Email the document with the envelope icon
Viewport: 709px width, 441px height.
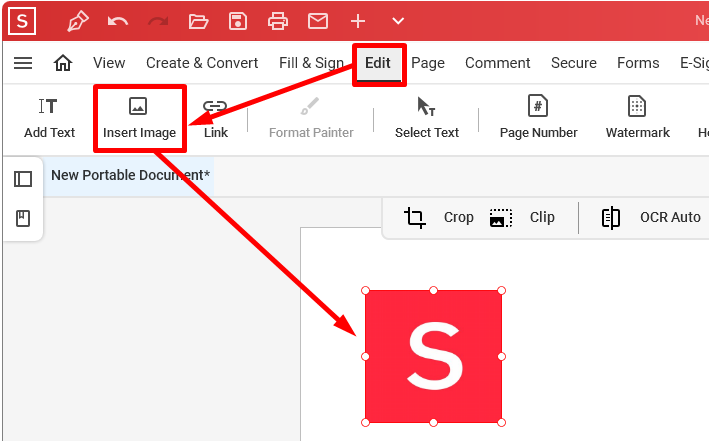coord(318,21)
